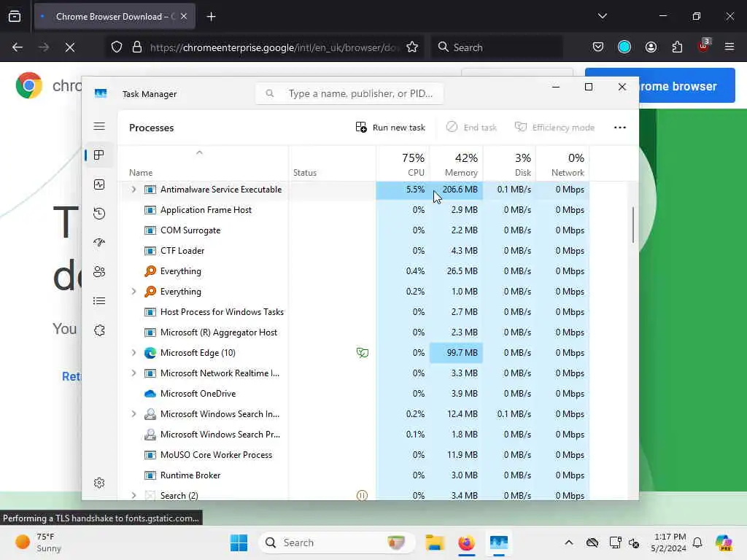This screenshot has height=560, width=747.
Task: Open the App history icon in sidebar
Action: click(99, 214)
